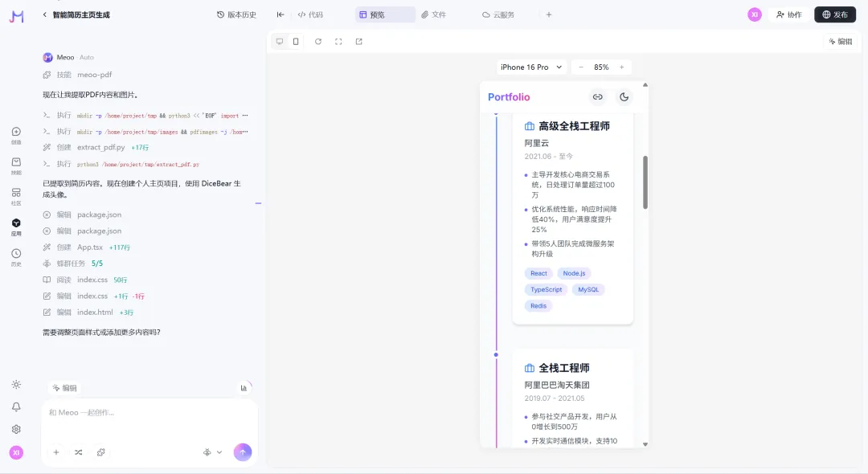Click the shuffle icon in the chat input

tap(79, 452)
